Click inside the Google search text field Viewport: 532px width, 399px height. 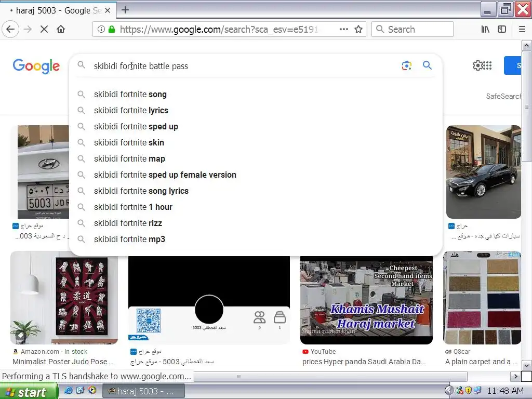click(x=244, y=66)
